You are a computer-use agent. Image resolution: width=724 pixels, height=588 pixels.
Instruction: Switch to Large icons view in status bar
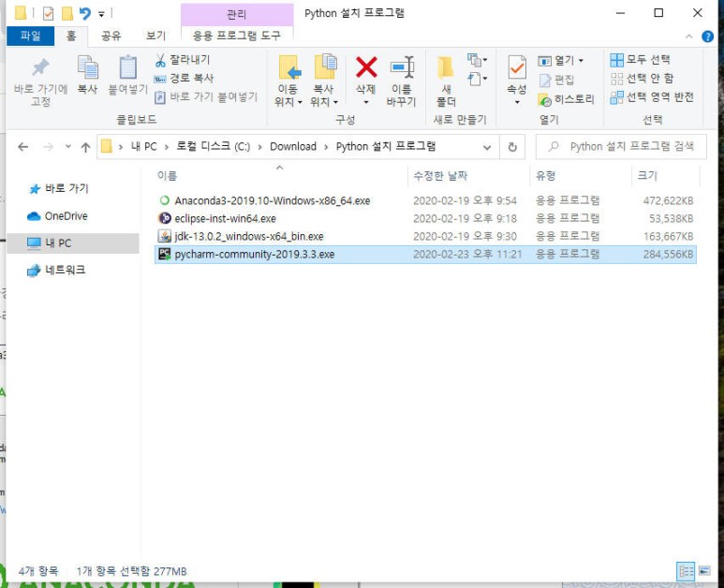pyautogui.click(x=704, y=571)
